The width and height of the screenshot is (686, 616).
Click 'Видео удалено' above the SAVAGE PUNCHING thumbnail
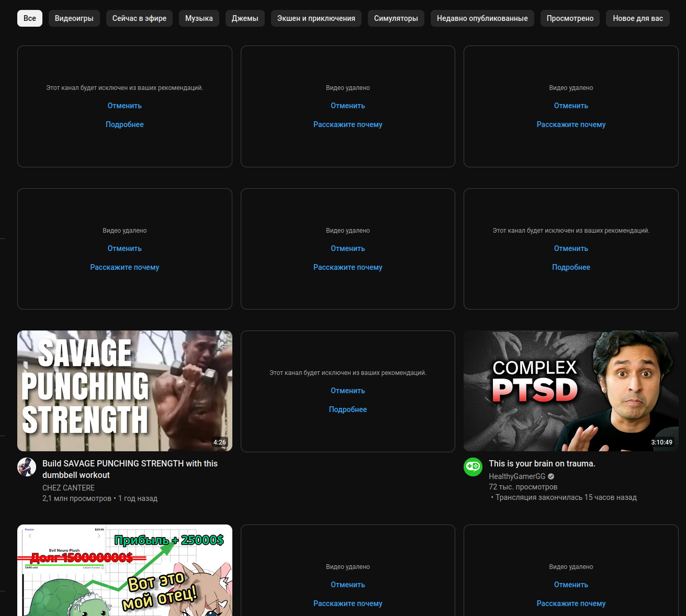pyautogui.click(x=125, y=231)
